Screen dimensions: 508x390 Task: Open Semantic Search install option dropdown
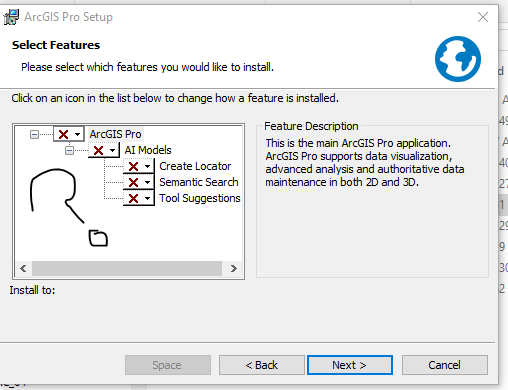[x=139, y=182]
